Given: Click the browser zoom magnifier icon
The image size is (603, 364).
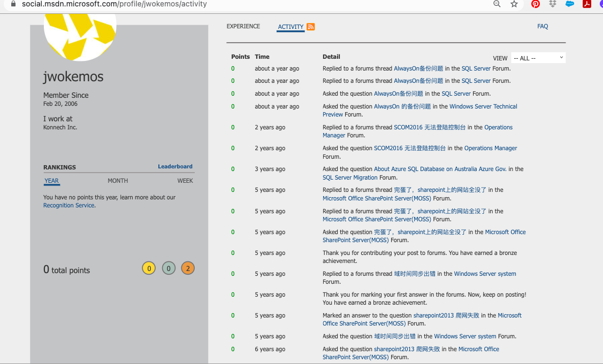Looking at the screenshot, I should click(497, 4).
